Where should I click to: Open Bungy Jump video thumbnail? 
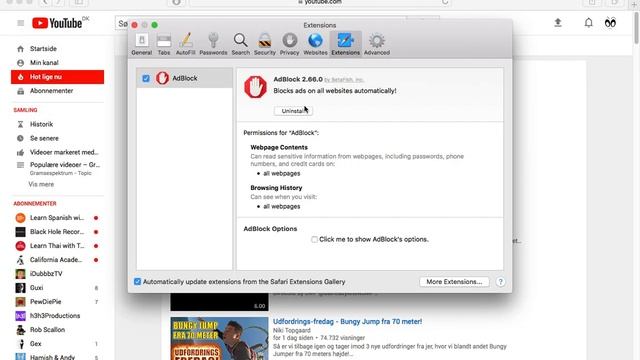point(219,338)
